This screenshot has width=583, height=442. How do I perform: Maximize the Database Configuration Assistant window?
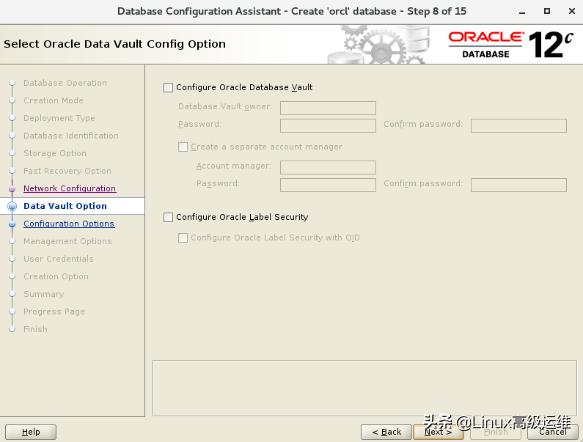click(547, 11)
